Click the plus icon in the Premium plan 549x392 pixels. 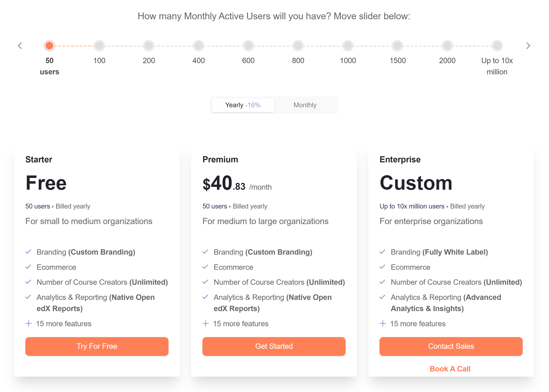pyautogui.click(x=205, y=323)
